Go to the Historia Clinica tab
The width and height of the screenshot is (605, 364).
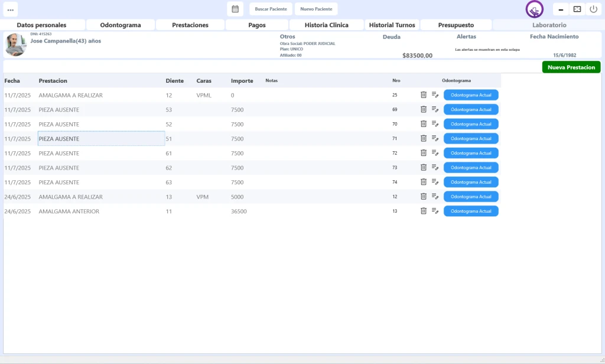326,25
